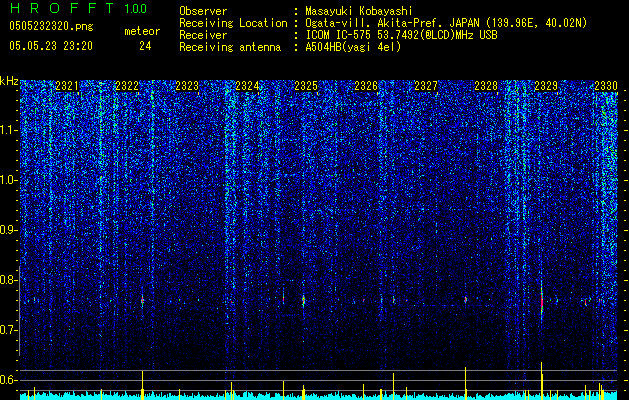This screenshot has width=629, height=400.
Task: Click the 2323 time marker
Action: (187, 86)
